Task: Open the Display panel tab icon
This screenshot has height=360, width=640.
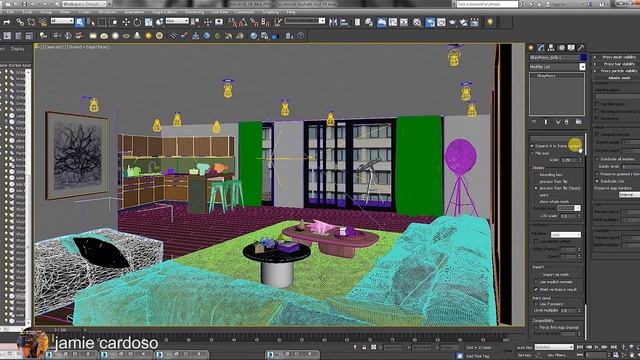Action: pyautogui.click(x=571, y=48)
